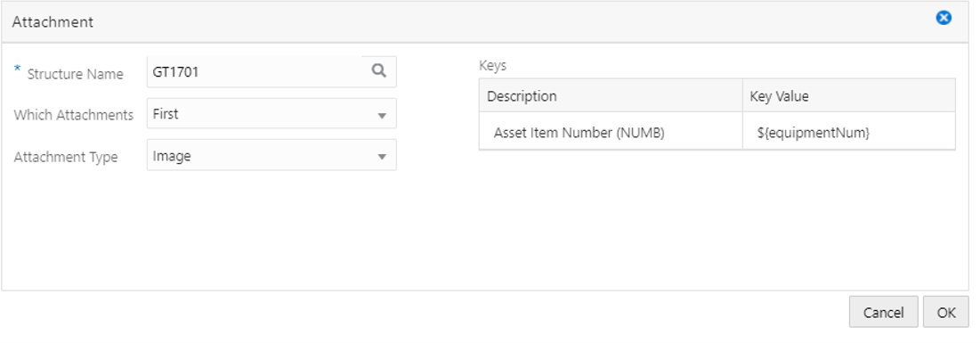Viewport: 980px width, 343px height.
Task: Click the required asterisk beside Structure Name
Action: coord(18,71)
